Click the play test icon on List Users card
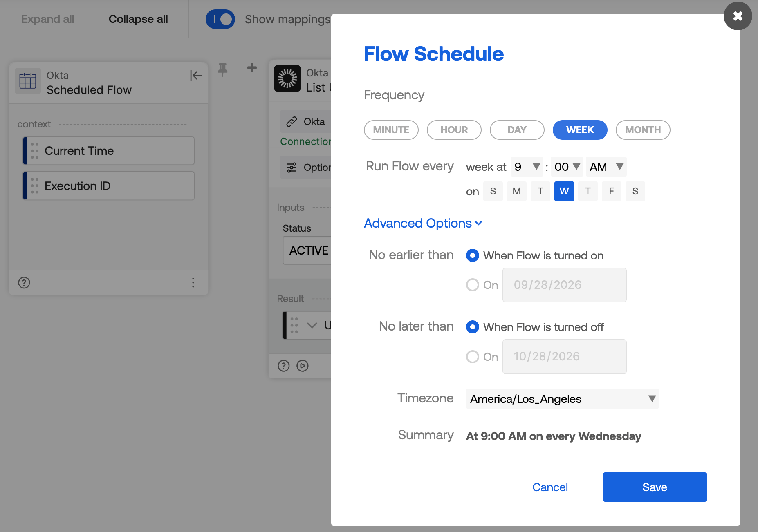Image resolution: width=758 pixels, height=532 pixels. tap(303, 366)
